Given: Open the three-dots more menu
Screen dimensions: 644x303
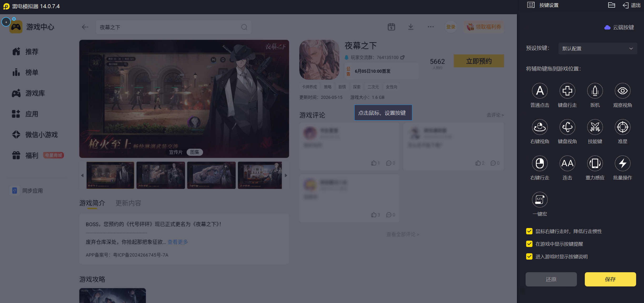Looking at the screenshot, I should tap(431, 27).
